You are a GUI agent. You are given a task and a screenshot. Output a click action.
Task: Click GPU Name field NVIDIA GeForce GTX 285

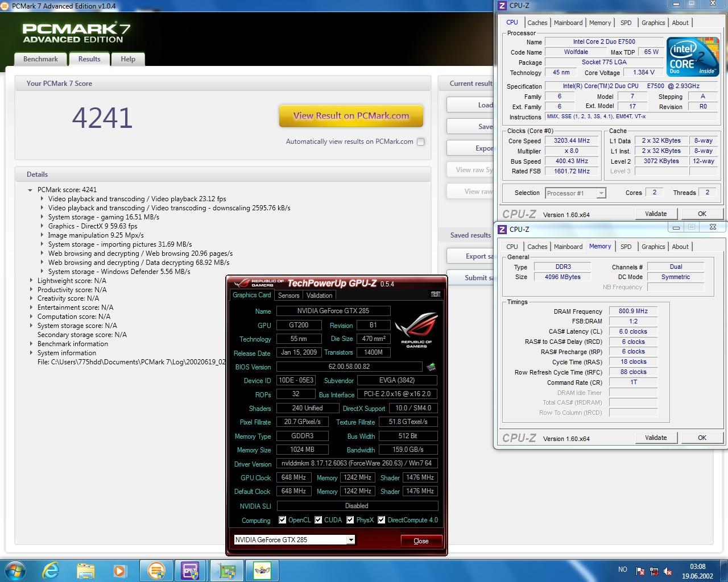point(333,311)
